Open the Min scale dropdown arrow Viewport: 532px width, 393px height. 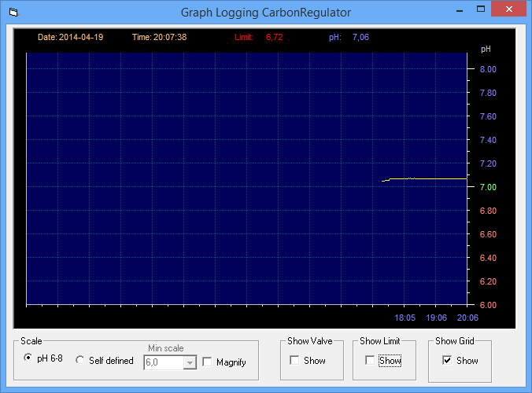(190, 362)
